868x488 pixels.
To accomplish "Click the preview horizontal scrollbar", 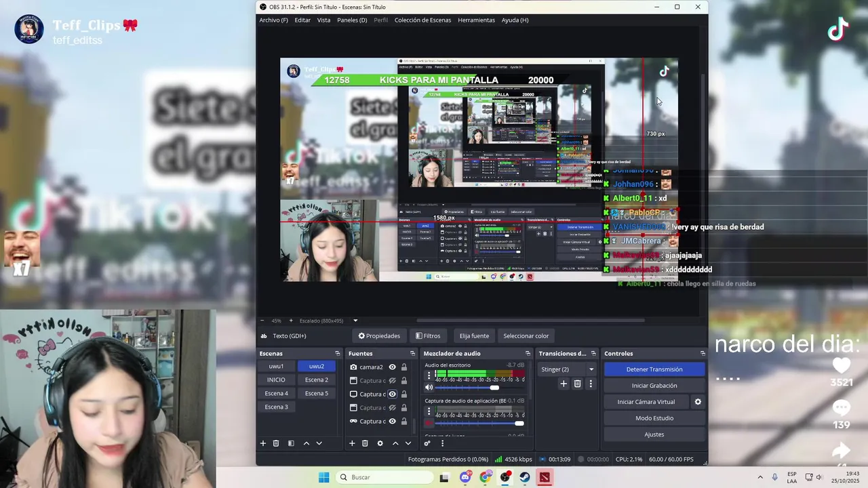I will (x=529, y=321).
